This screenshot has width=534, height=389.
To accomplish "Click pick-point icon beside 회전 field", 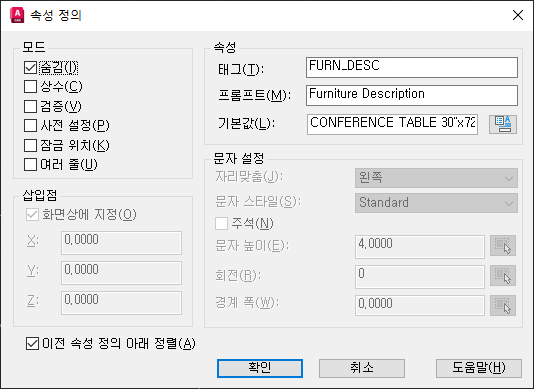I will pyautogui.click(x=503, y=276).
